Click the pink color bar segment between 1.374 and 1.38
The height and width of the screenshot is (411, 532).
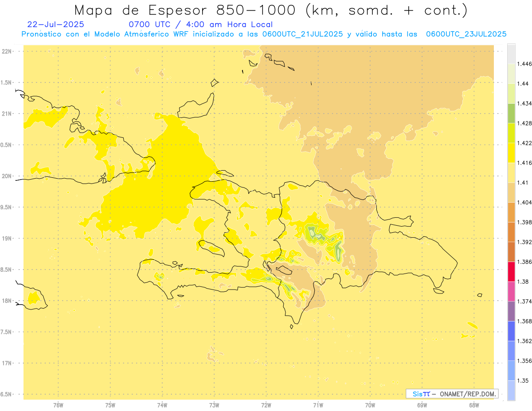(x=511, y=291)
